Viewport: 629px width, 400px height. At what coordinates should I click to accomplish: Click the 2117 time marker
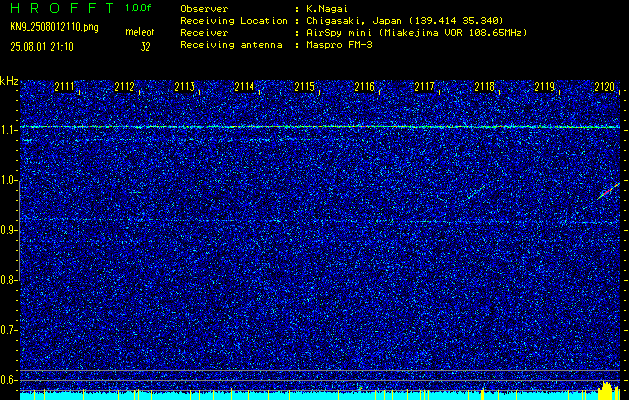click(x=424, y=87)
